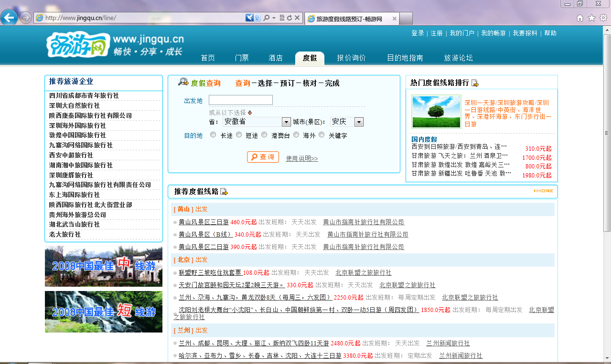Image resolution: width=611 pixels, height=364 pixels.
Task: Open 四川省成都市青年旅行社 in the company list
Action: (x=84, y=95)
